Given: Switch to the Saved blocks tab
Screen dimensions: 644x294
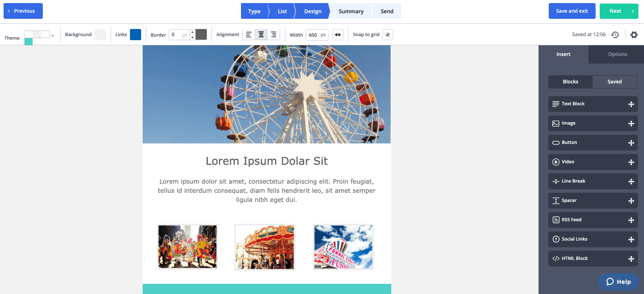Looking at the screenshot, I should click(614, 82).
